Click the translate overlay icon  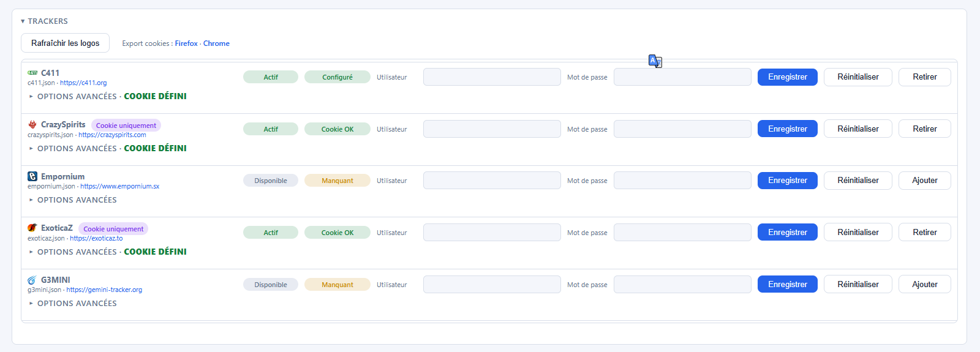pos(655,61)
